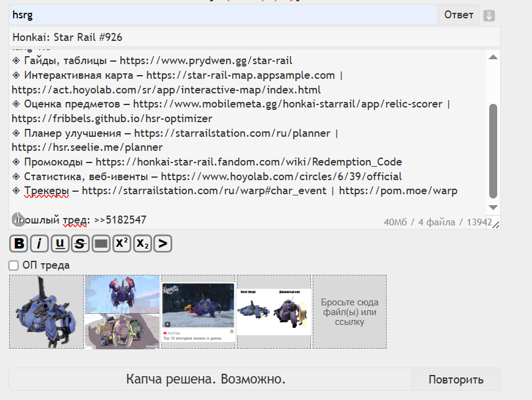The image size is (532, 400).
Task: Select the single blue robot thumbnail
Action: coord(46,312)
